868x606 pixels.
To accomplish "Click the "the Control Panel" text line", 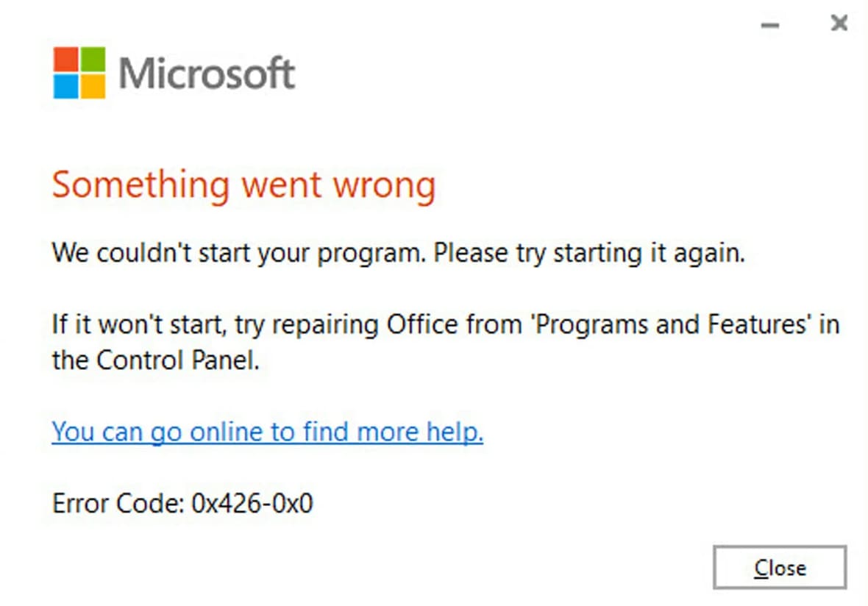I will (155, 360).
